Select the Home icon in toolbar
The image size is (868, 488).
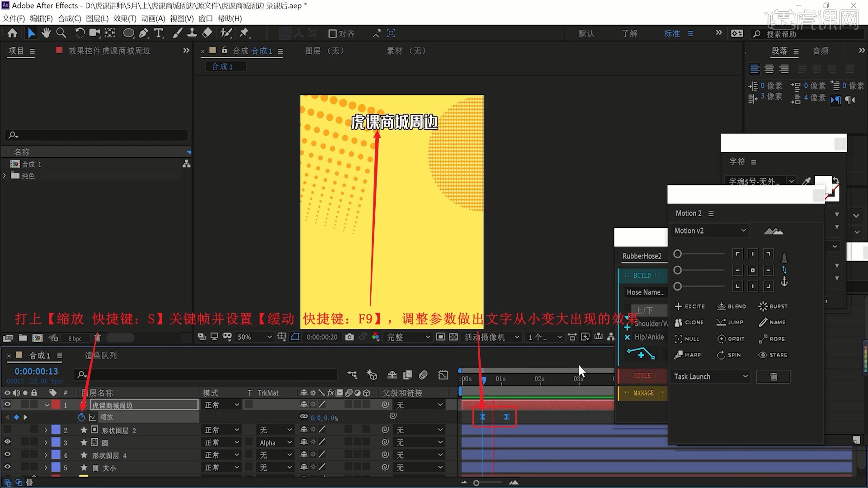12,33
